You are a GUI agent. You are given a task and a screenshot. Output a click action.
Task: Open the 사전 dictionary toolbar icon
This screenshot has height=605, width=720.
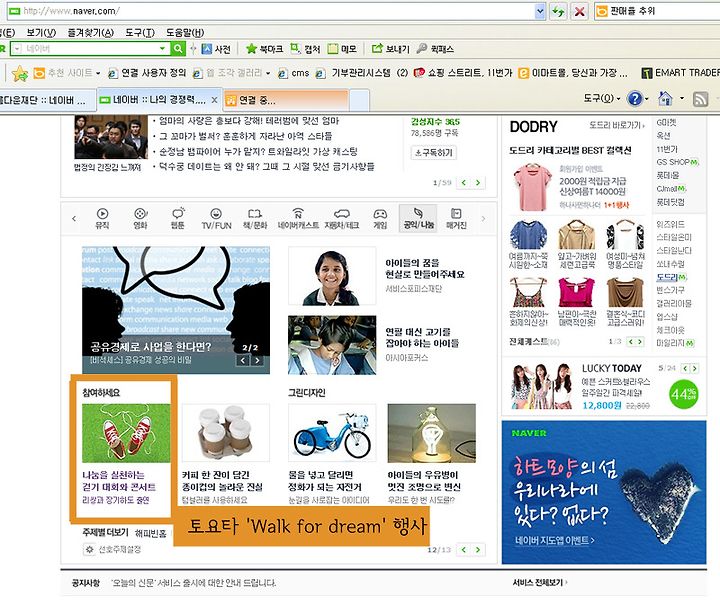point(207,49)
